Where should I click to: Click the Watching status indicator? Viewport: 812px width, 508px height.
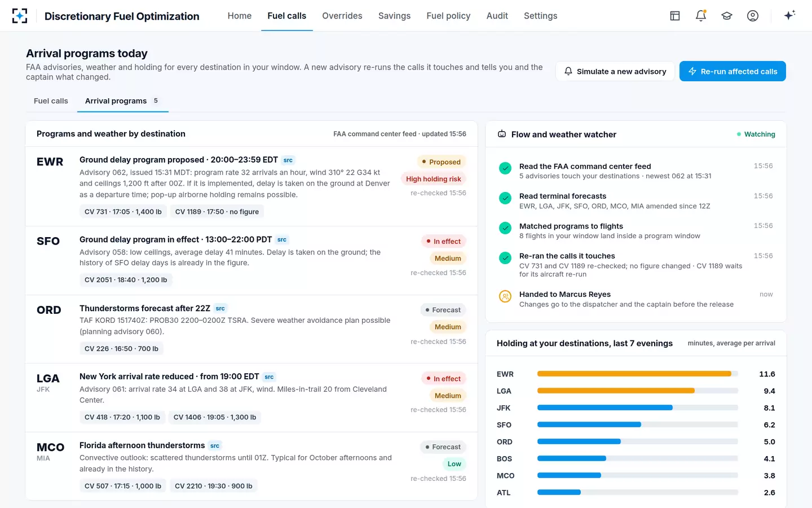pos(756,134)
